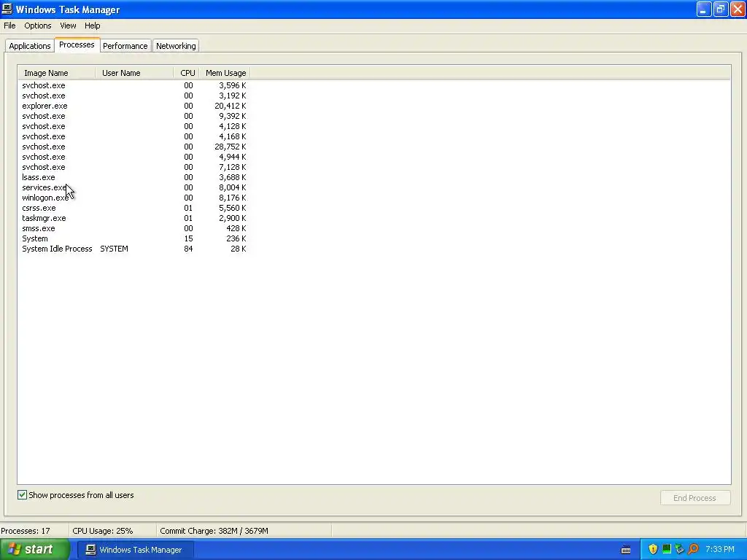747x560 pixels.
Task: Sort by the CPU column header
Action: (187, 73)
